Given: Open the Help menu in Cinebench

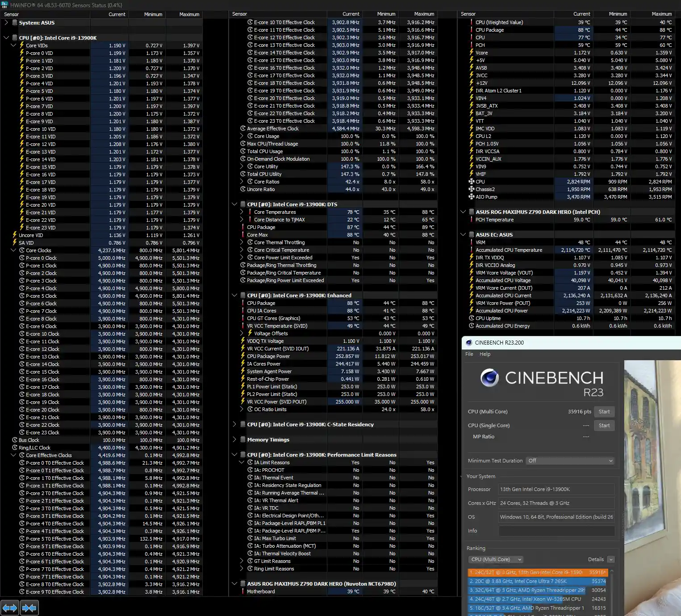Looking at the screenshot, I should coord(485,354).
